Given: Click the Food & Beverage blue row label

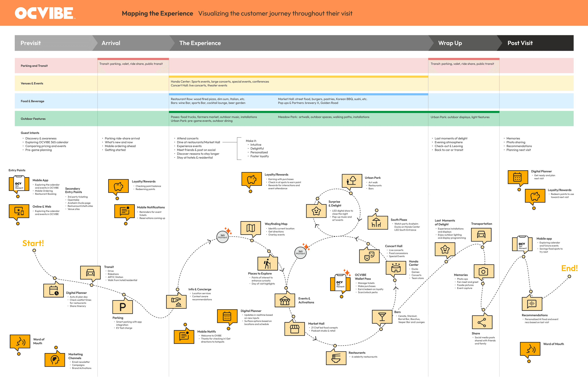Looking at the screenshot, I should [32, 101].
